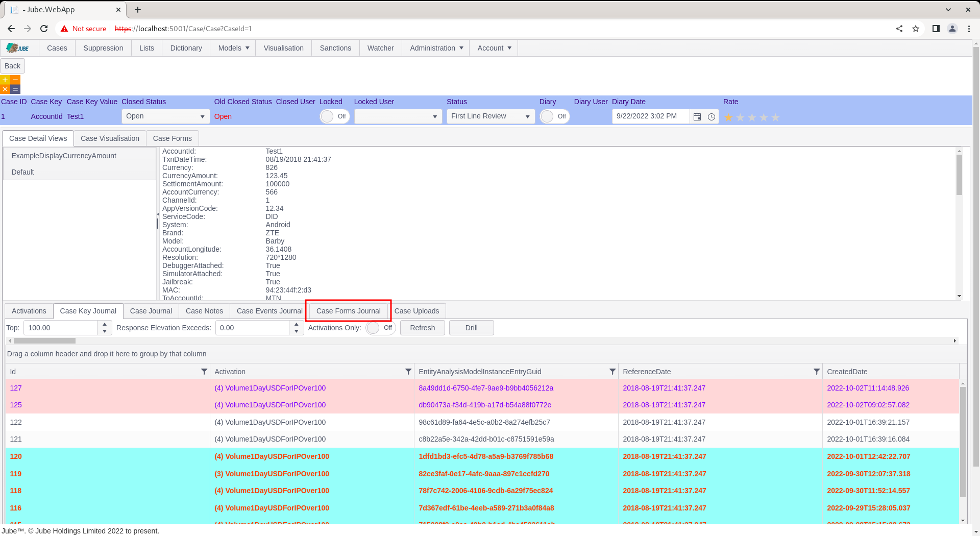This screenshot has height=536, width=980.
Task: Switch to the Case Uploads tab
Action: coord(416,311)
